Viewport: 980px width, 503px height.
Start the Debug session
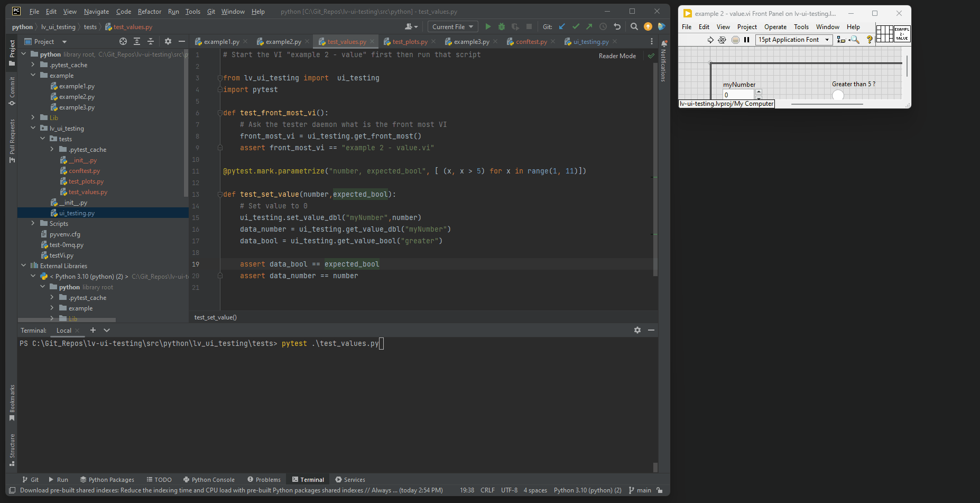[x=501, y=26]
